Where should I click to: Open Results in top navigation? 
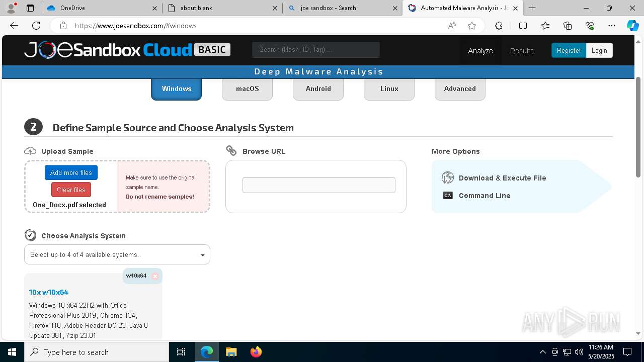tap(522, 50)
